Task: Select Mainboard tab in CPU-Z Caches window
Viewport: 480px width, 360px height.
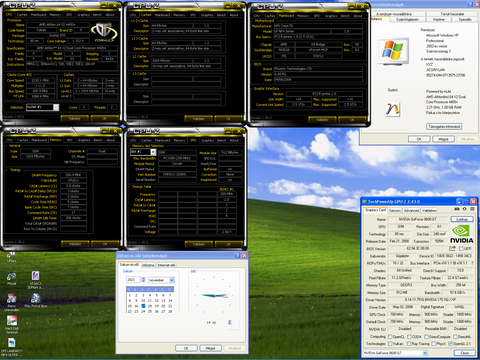Action: (x=162, y=15)
